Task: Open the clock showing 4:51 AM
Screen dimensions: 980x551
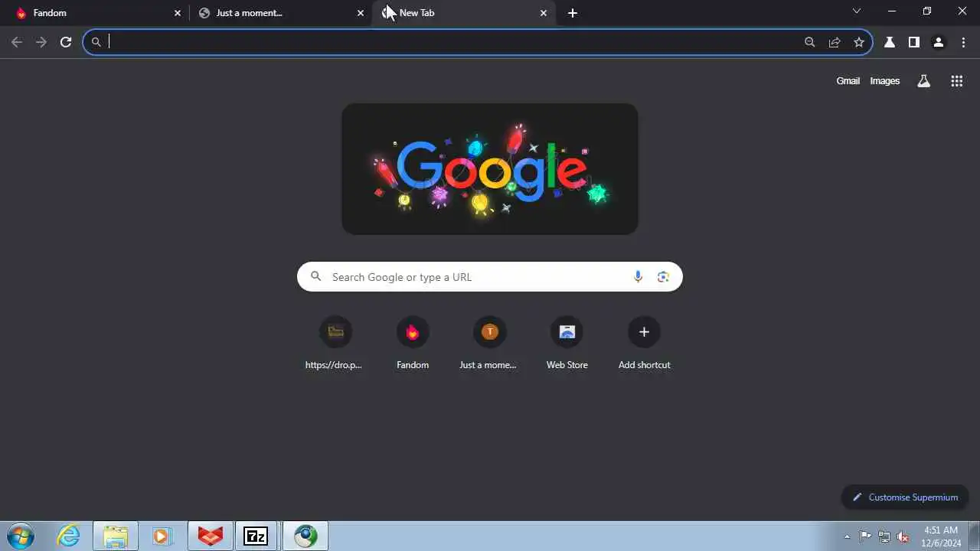Action: 941,536
